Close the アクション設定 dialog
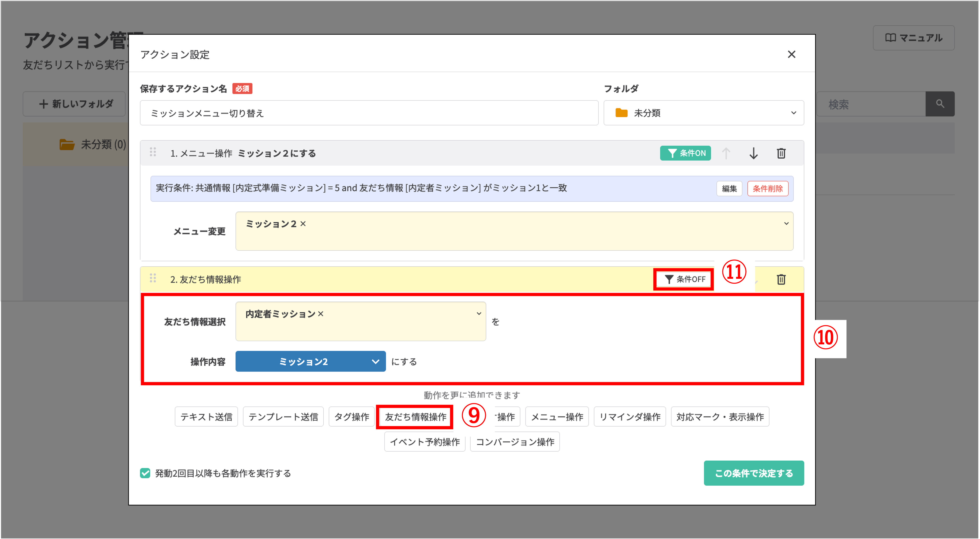980x539 pixels. (791, 54)
